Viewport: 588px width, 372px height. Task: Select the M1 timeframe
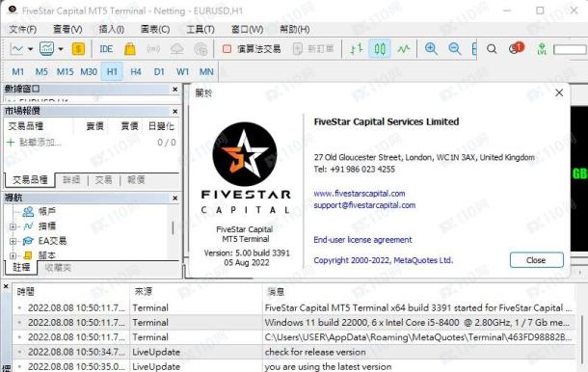click(x=17, y=71)
